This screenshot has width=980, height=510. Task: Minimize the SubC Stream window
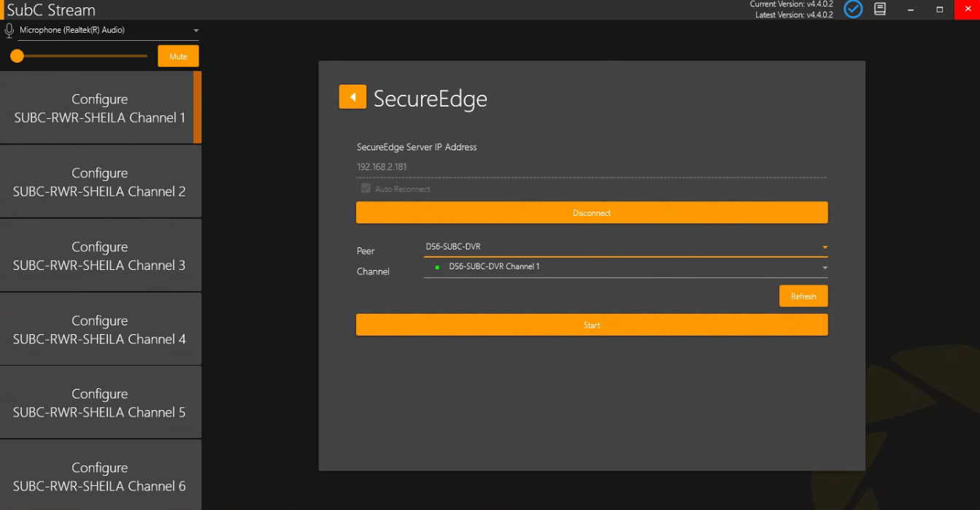point(911,9)
